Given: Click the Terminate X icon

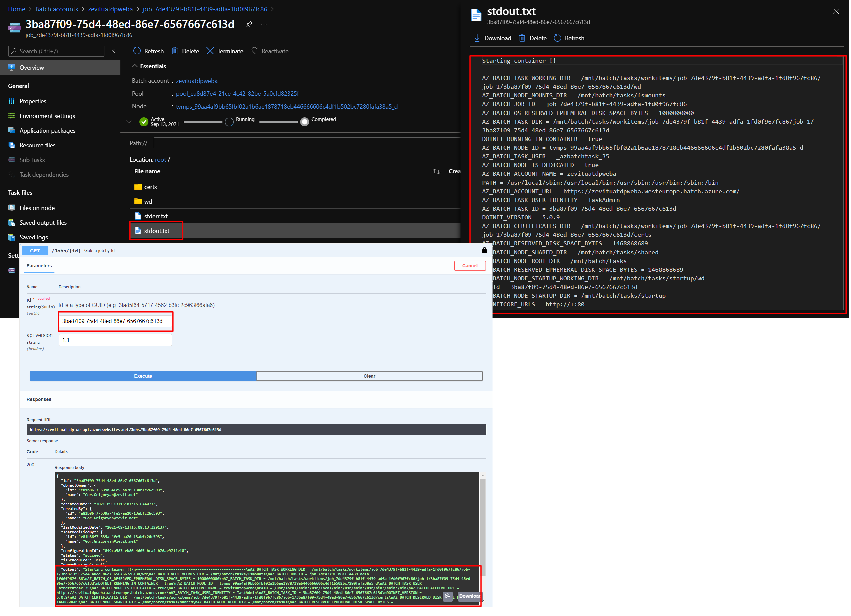Looking at the screenshot, I should click(210, 51).
